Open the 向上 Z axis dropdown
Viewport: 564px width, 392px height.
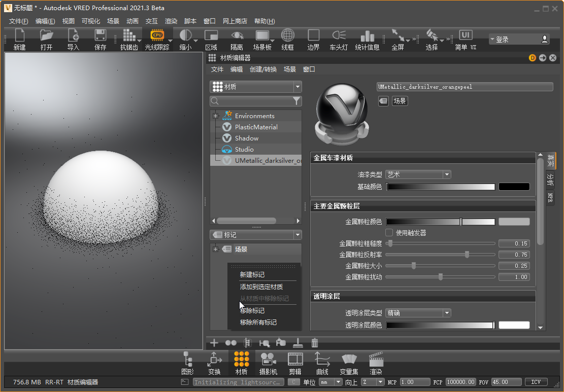pyautogui.click(x=372, y=382)
